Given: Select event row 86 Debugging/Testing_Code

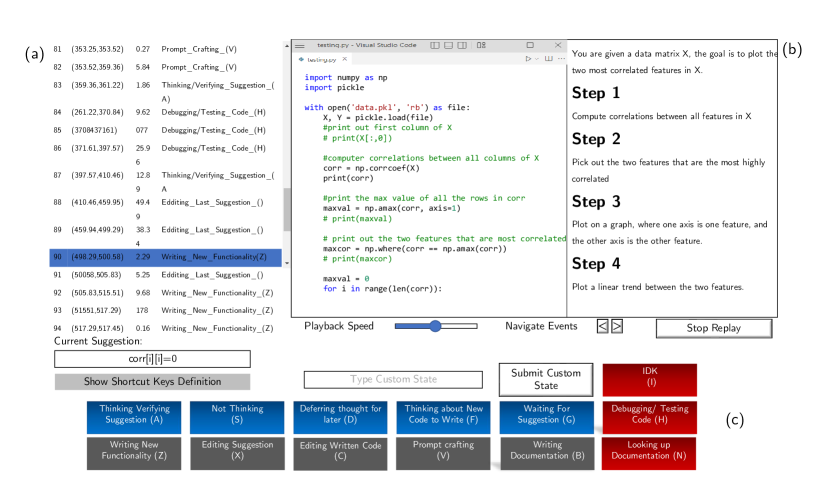Looking at the screenshot, I should pyautogui.click(x=166, y=154).
